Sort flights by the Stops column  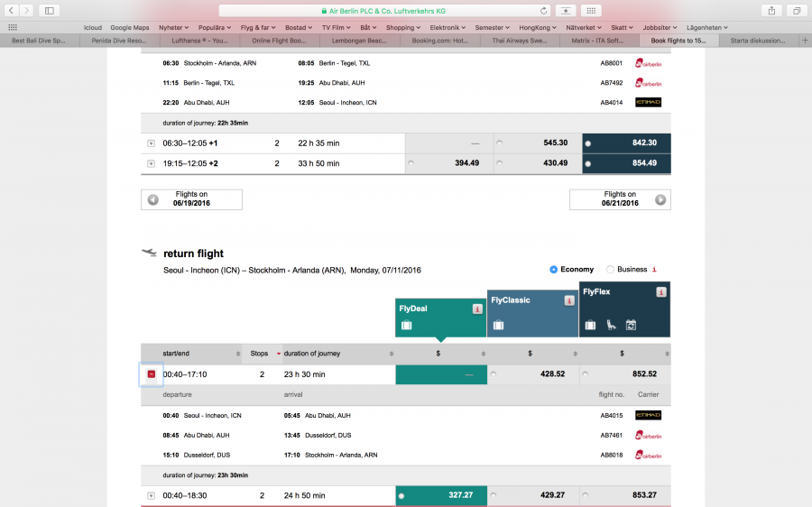click(279, 354)
